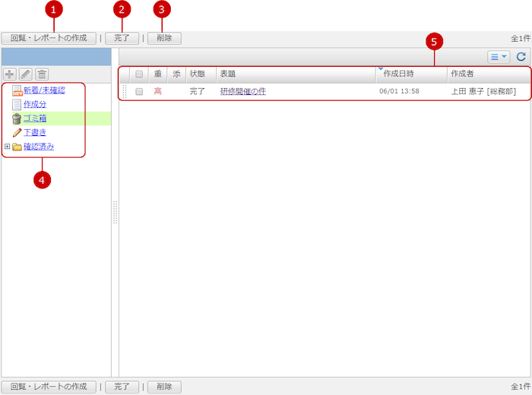Click the add folder plus icon
Viewport: 532px width, 395px height.
(x=9, y=74)
